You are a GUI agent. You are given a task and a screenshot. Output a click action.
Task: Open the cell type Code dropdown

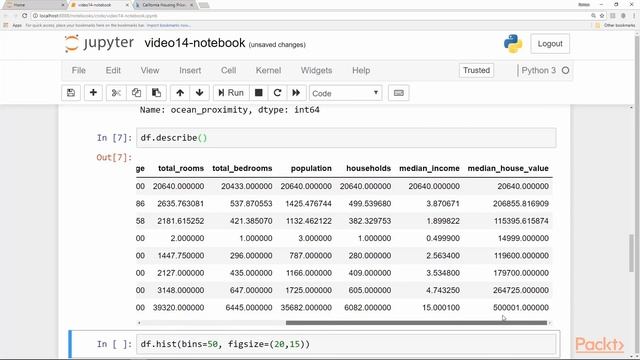click(x=345, y=93)
